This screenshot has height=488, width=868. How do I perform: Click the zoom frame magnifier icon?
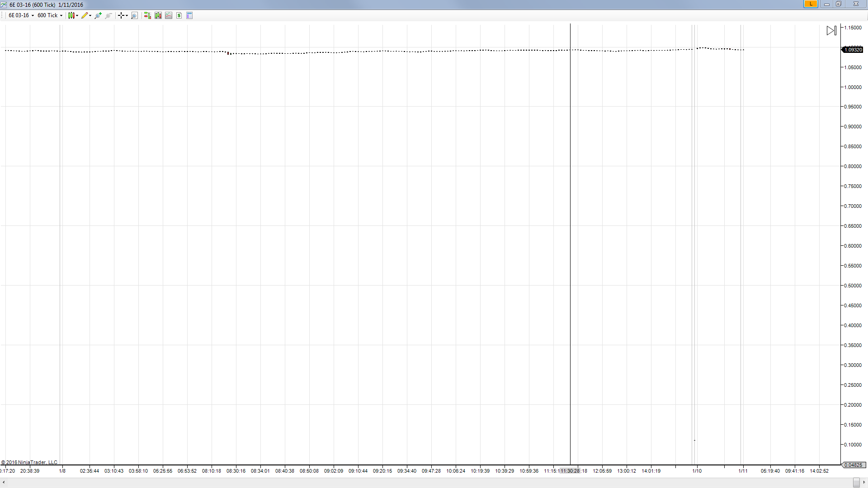point(134,15)
